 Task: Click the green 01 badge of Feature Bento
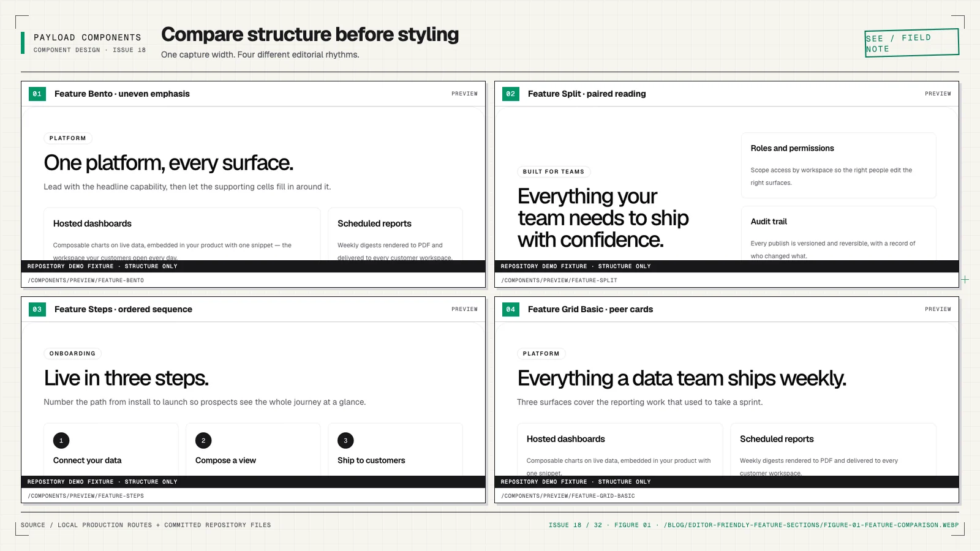(37, 94)
